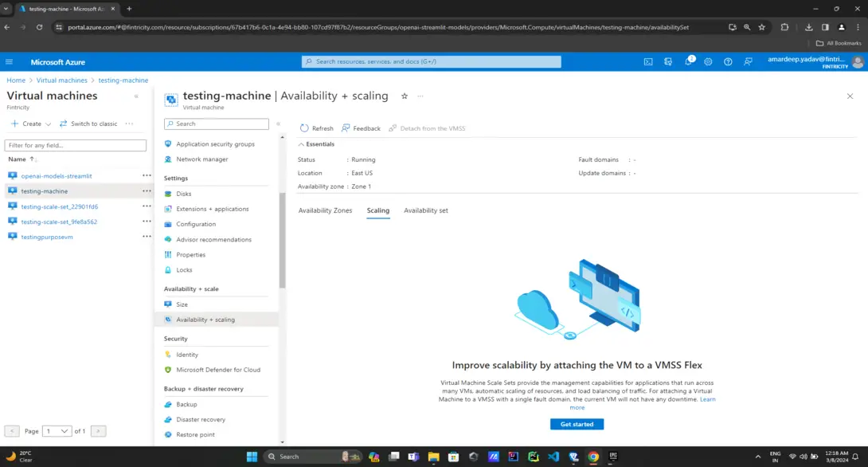
Task: Switch to the Availability Zones tab
Action: pyautogui.click(x=325, y=210)
